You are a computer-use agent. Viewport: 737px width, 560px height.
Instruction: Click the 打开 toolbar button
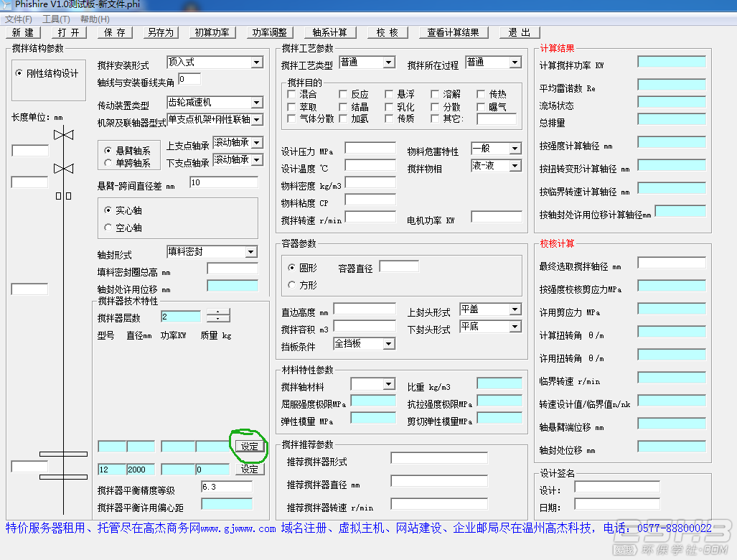69,32
